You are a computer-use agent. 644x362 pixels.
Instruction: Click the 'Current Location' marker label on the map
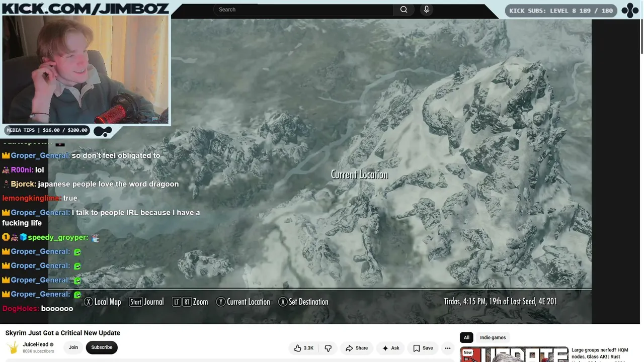pos(359,174)
